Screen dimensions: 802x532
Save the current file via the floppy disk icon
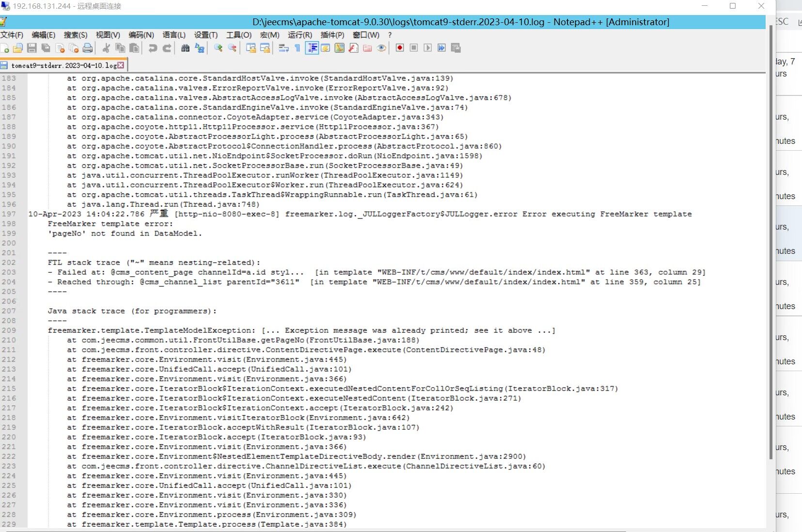(32, 48)
